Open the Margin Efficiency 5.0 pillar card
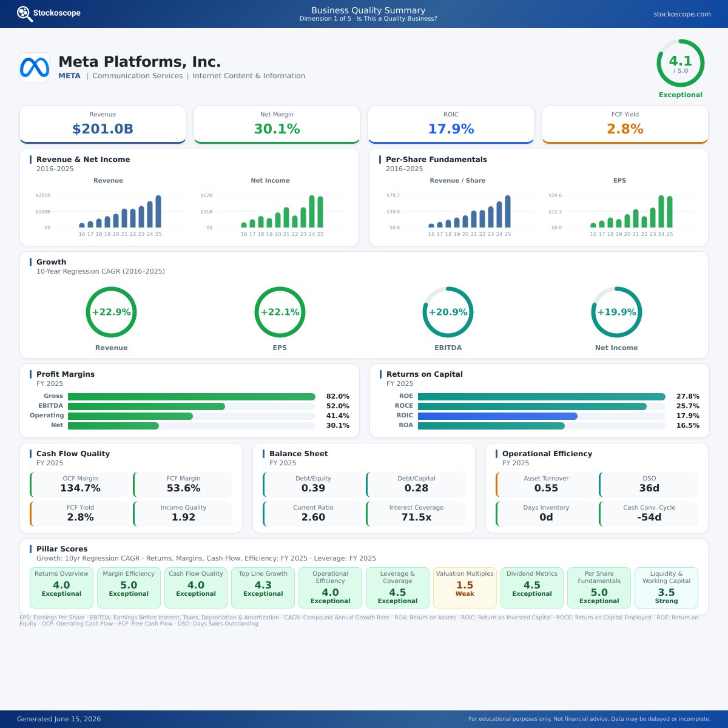 click(x=129, y=588)
